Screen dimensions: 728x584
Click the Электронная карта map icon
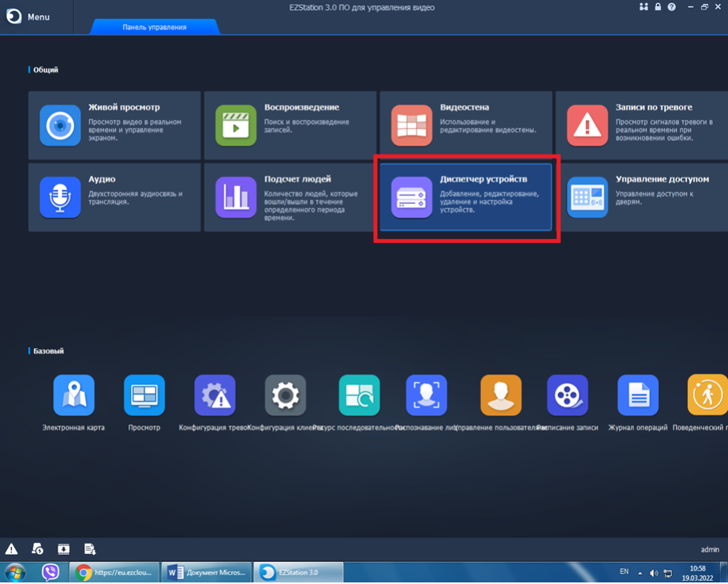click(x=73, y=395)
